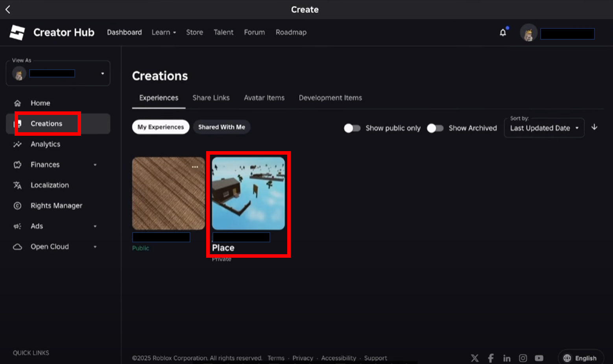Switch to the Experiences tab
The image size is (613, 364).
pyautogui.click(x=159, y=98)
